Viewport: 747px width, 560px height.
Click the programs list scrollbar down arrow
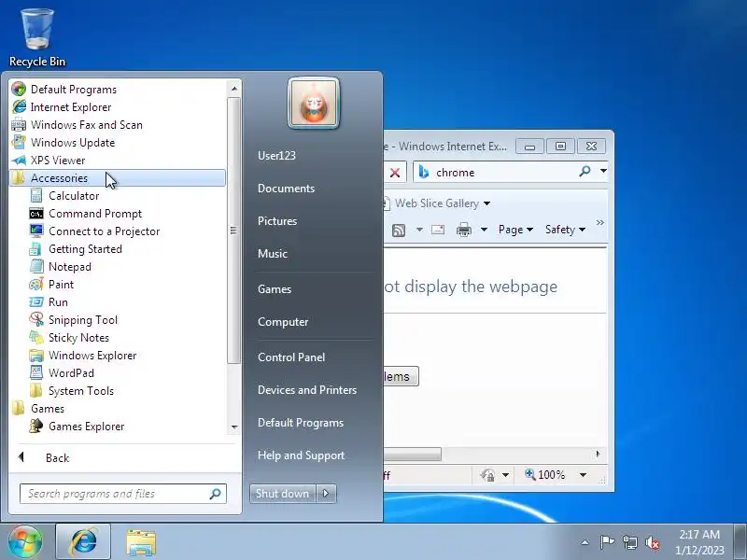tap(234, 427)
